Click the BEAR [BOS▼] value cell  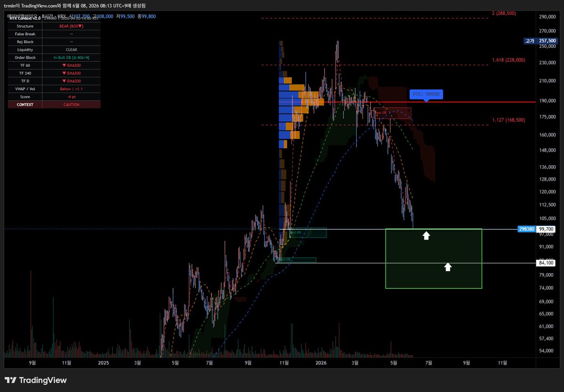click(71, 26)
